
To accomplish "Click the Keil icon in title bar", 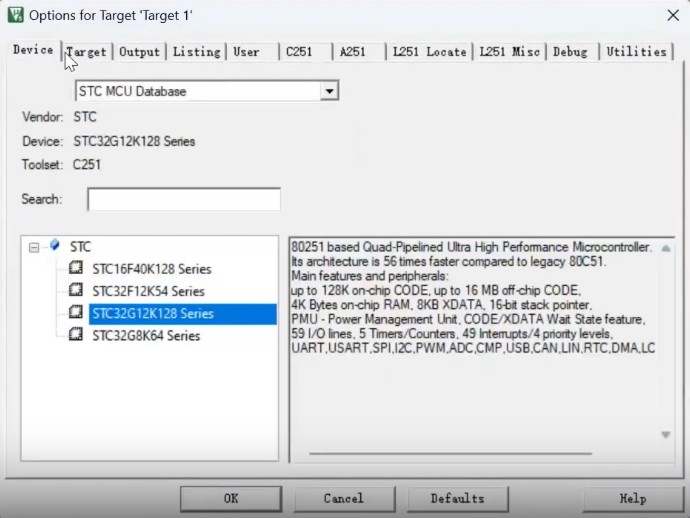I will tap(15, 15).
